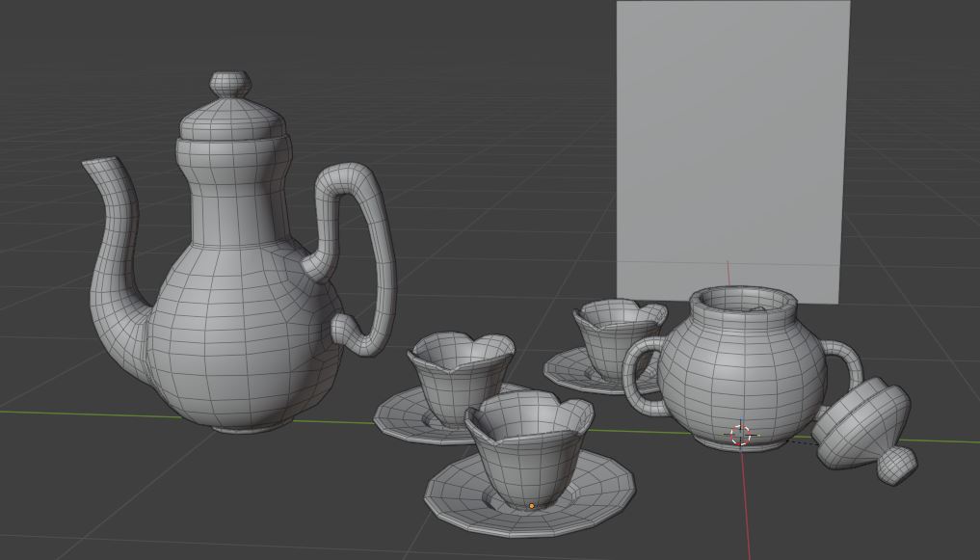Select the teapot's curved spout
Image resolution: width=980 pixels, height=560 pixels.
click(x=116, y=269)
